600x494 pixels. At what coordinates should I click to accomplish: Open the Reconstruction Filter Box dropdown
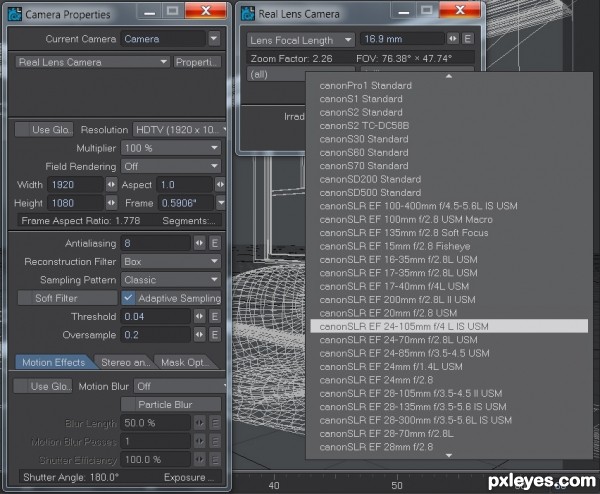pos(171,261)
